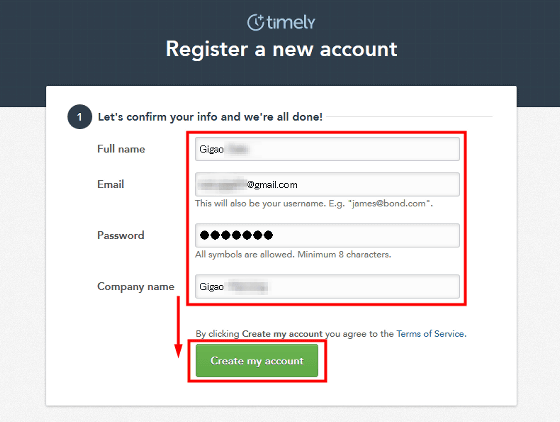
Task: Click the Password label
Action: (x=121, y=235)
